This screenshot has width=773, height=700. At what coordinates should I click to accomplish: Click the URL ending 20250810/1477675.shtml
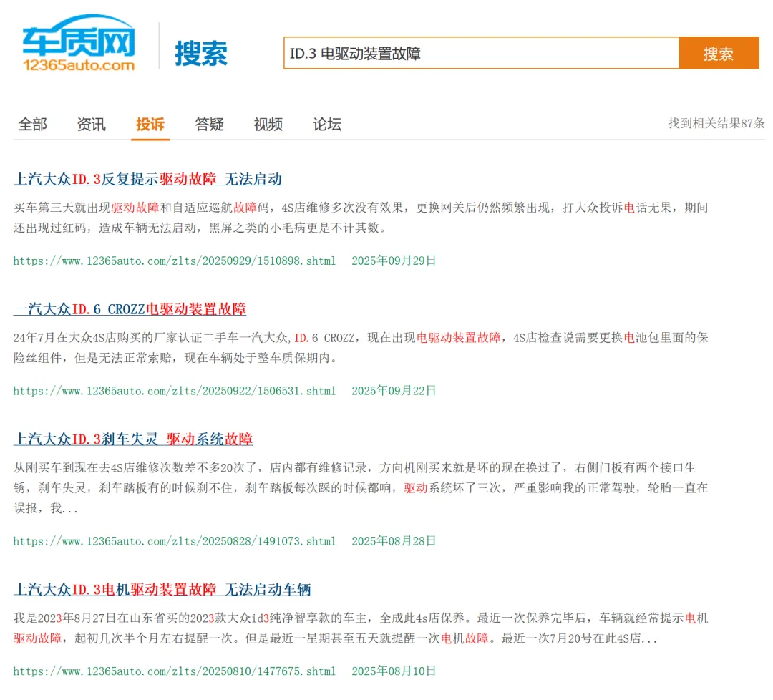coord(175,671)
